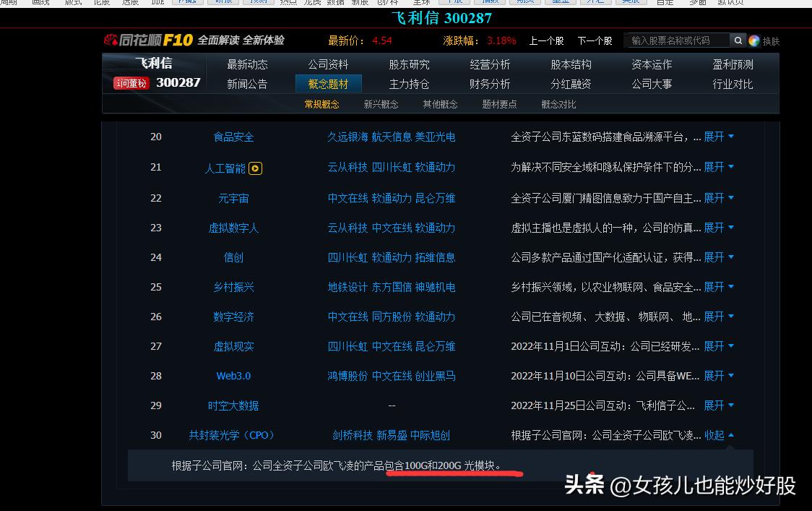
Task: Expand the 人工智能 row details
Action: (719, 167)
